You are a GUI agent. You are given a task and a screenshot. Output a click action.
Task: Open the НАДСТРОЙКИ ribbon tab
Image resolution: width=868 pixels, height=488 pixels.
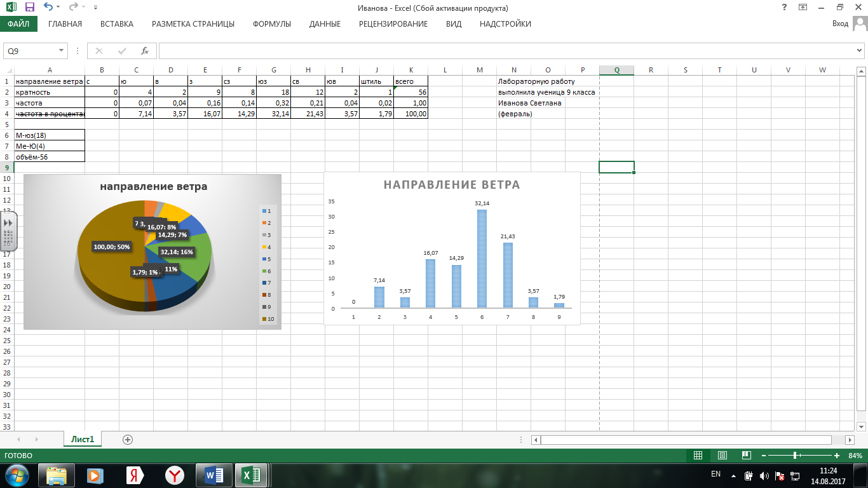point(505,24)
